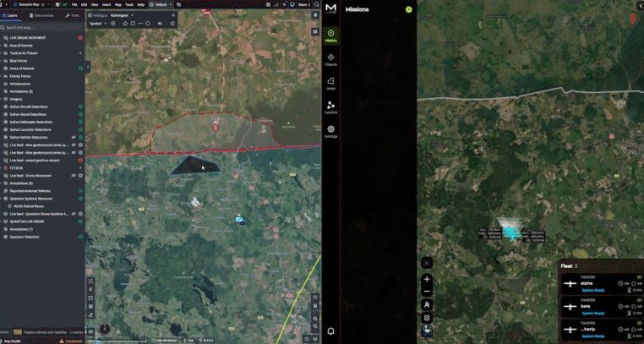Open Settings in the mission sidebar
Viewport: 644px width, 344px height.
tap(330, 131)
